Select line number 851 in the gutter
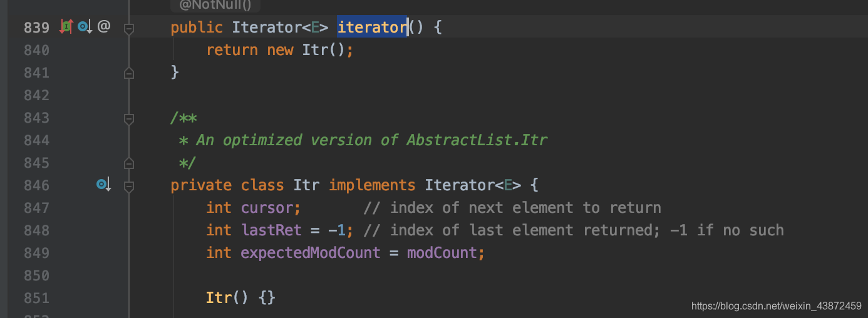Screen dimensions: 868x318 (36, 298)
